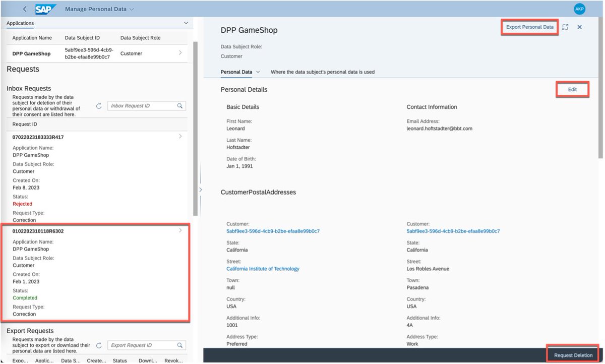Enter full screen mode for detail panel
Viewport: 605px width, 364px height.
(565, 27)
